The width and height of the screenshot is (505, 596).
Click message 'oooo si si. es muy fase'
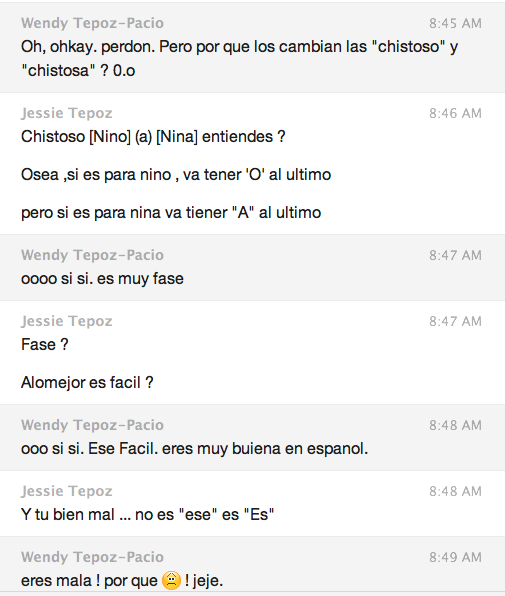(x=102, y=279)
